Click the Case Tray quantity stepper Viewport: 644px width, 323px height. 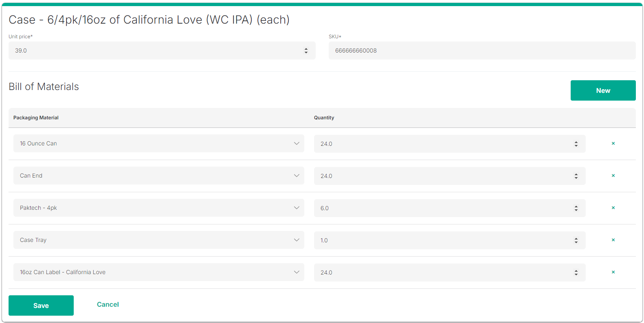pos(576,240)
